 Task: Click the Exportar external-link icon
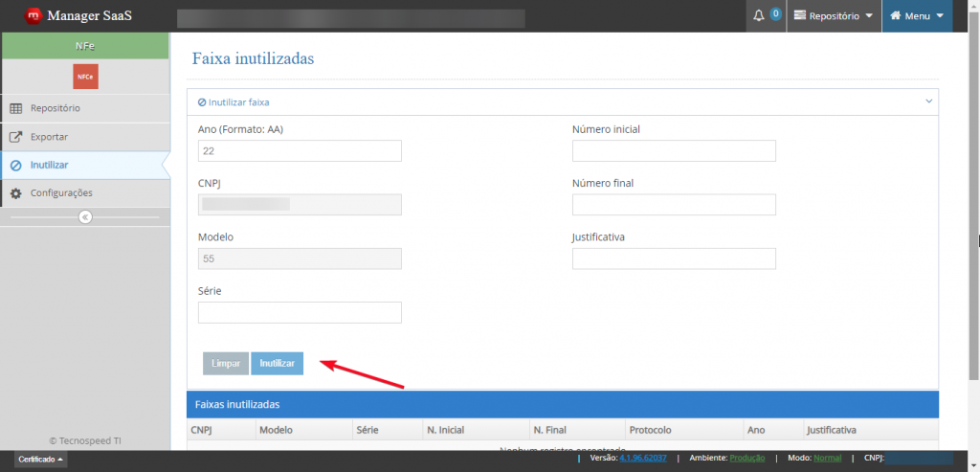coord(16,137)
